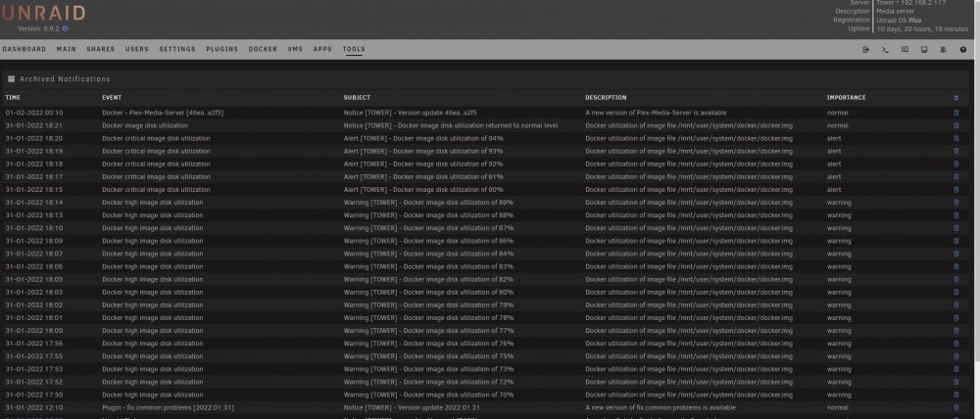Delete the 75% utilization warning notification

[x=955, y=356]
